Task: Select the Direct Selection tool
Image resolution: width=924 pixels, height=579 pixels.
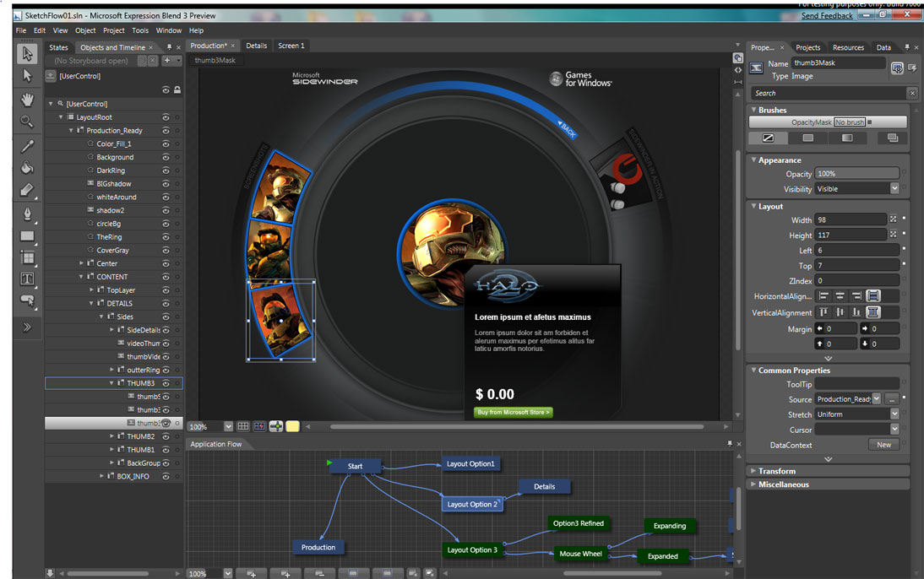Action: coord(27,76)
